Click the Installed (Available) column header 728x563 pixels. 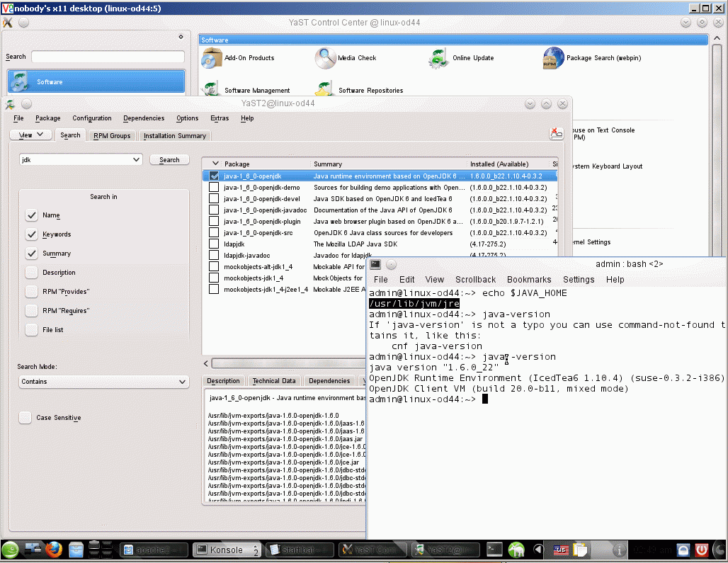click(x=499, y=164)
